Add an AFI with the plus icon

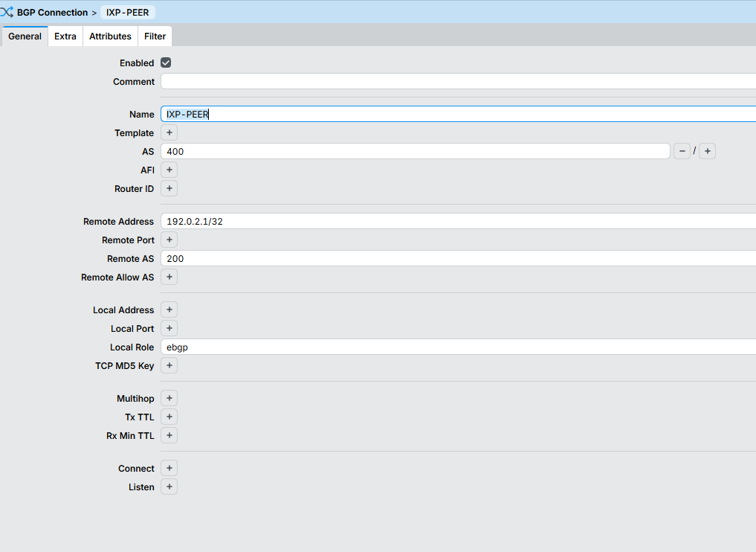(x=169, y=170)
